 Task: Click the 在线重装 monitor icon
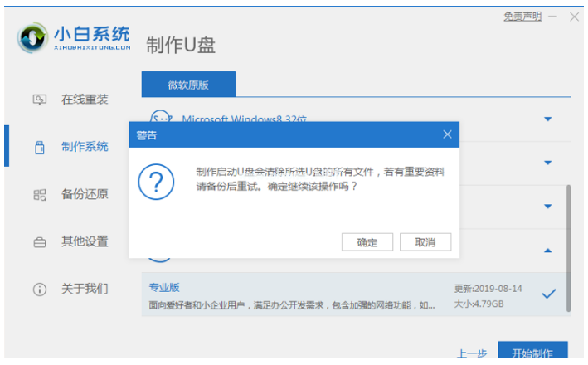click(39, 100)
